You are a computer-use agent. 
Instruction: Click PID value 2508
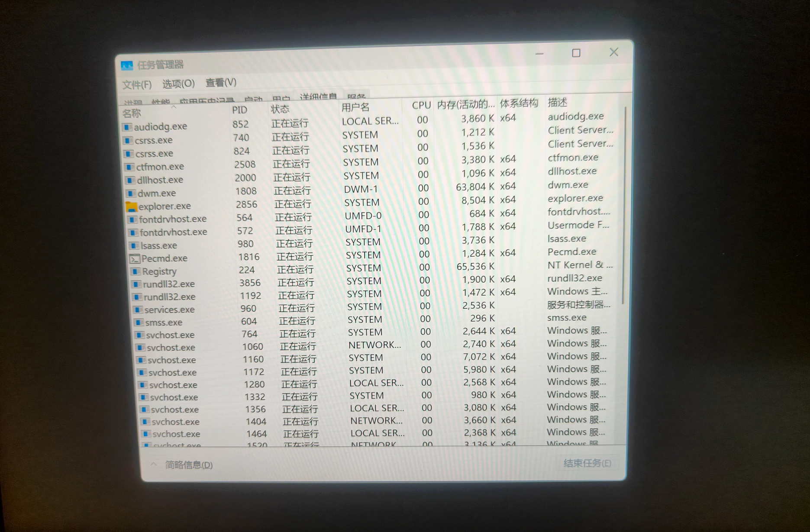point(245,164)
